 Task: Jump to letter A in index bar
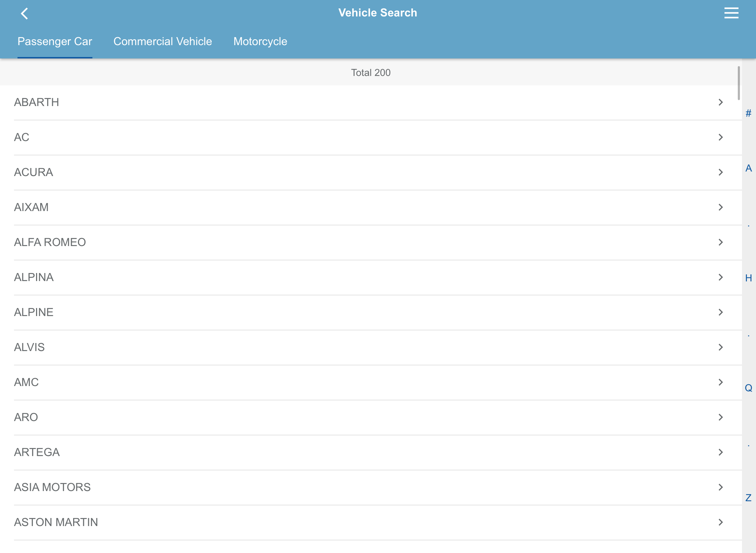[x=749, y=168]
